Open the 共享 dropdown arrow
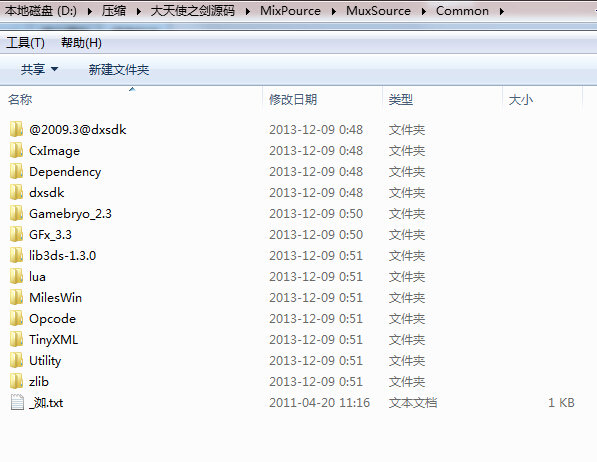Viewport: 597px width, 462px height. pyautogui.click(x=54, y=69)
